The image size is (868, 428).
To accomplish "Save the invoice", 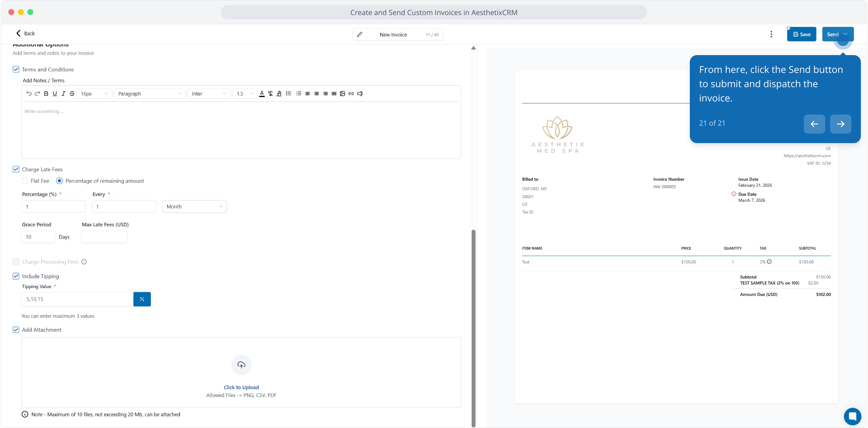I will coord(801,34).
